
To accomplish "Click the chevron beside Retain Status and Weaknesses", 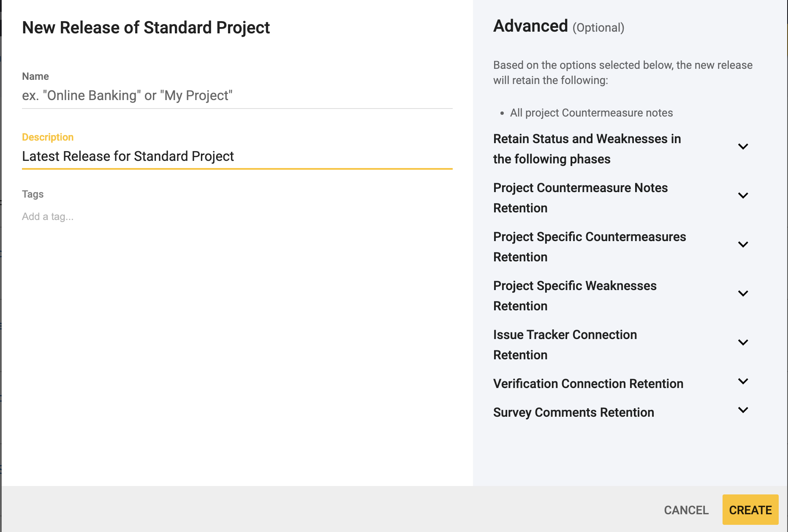I will [743, 147].
